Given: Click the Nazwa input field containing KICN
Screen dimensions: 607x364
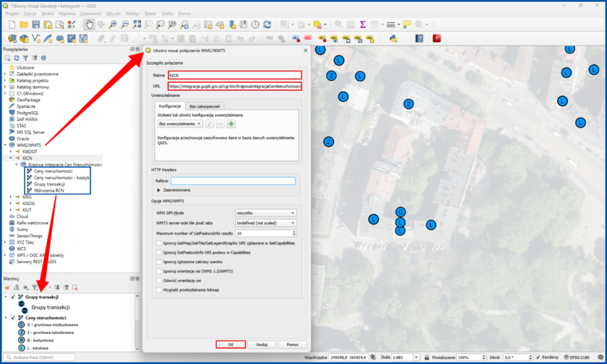Looking at the screenshot, I should 235,75.
